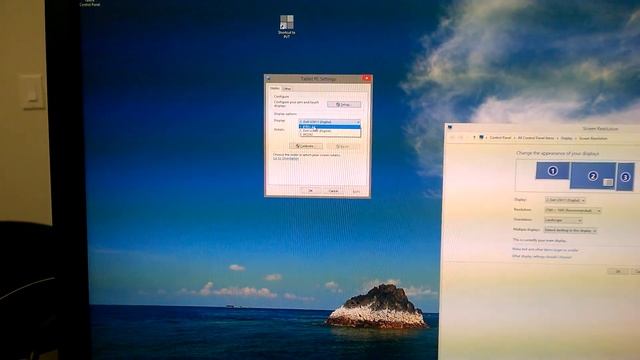Viewport: 640px width, 360px height.
Task: Click the Calibrate button
Action: coord(306,146)
